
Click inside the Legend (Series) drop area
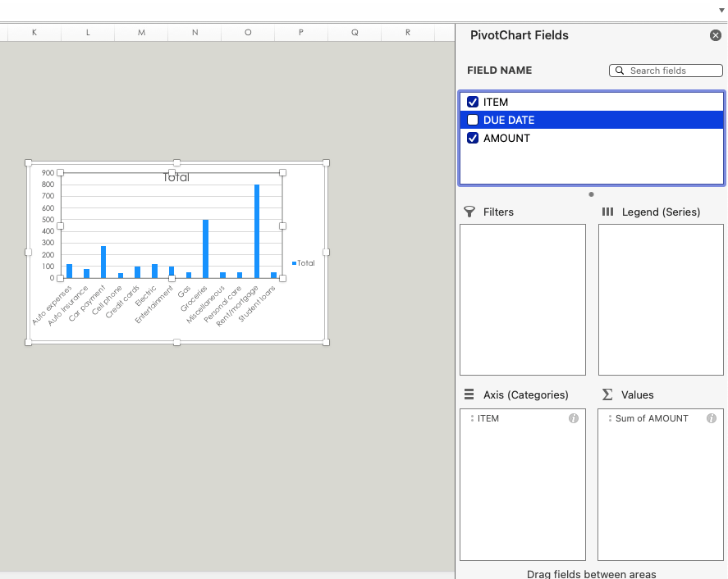(661, 299)
